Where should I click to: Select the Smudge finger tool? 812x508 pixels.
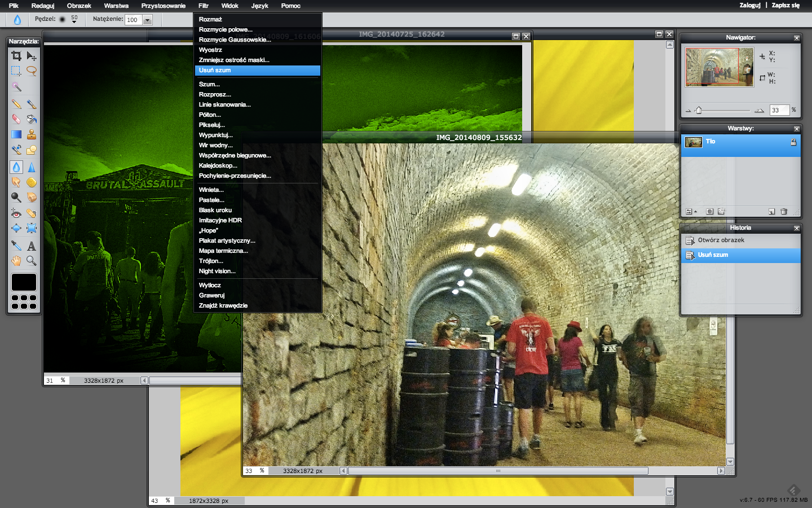point(16,182)
